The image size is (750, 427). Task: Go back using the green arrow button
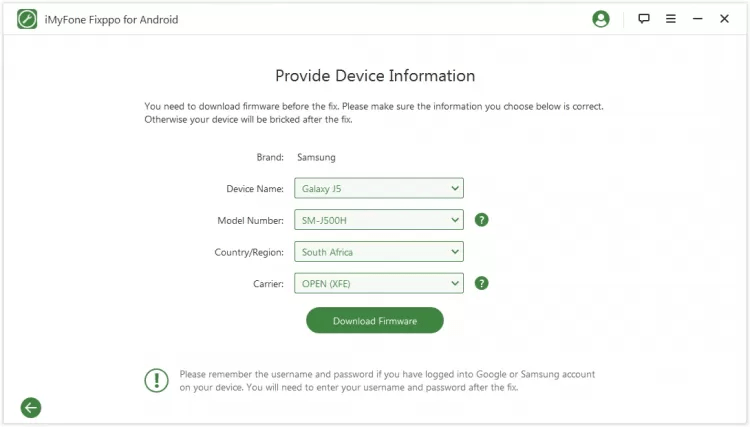31,407
